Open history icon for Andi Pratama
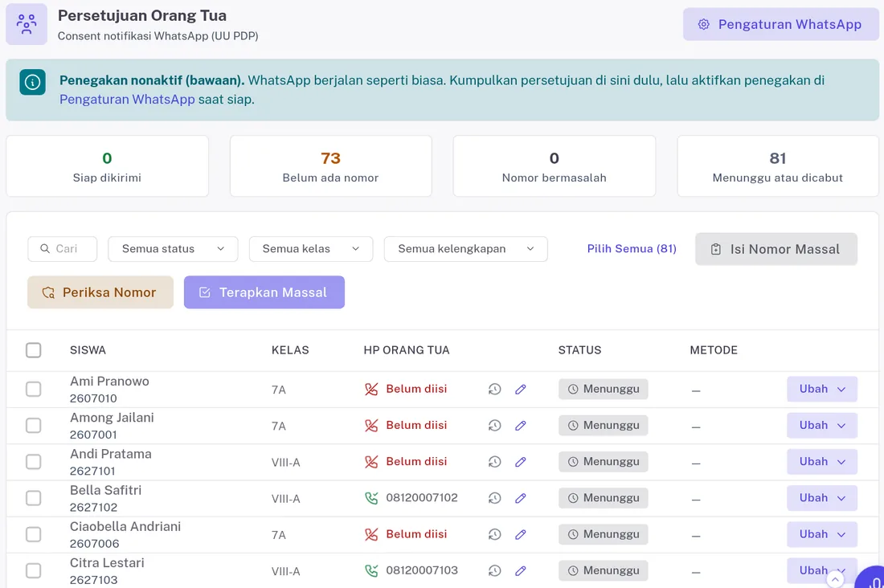The height and width of the screenshot is (588, 884). click(494, 462)
